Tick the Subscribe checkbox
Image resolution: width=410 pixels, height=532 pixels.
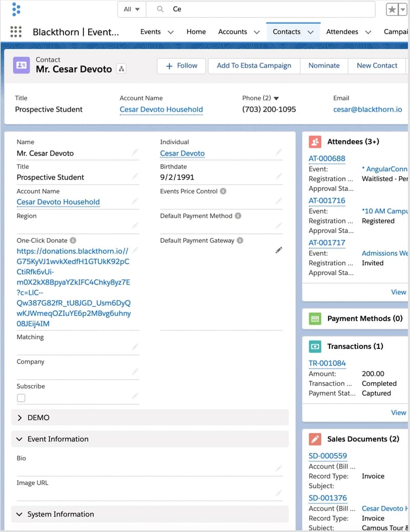click(x=21, y=398)
